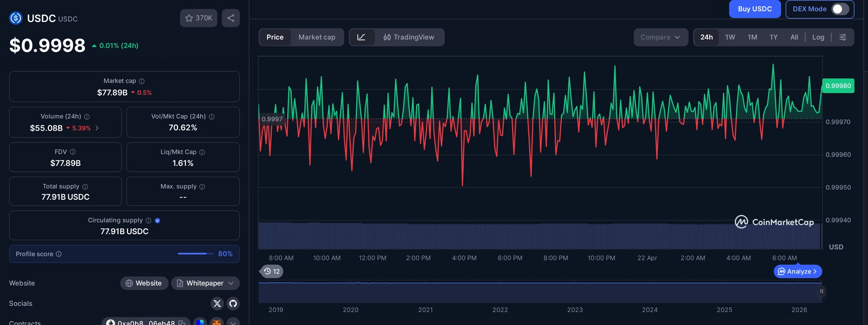The height and width of the screenshot is (325, 868).
Task: Copy the contract address 0xa0b8...06eb48
Action: 182,323
